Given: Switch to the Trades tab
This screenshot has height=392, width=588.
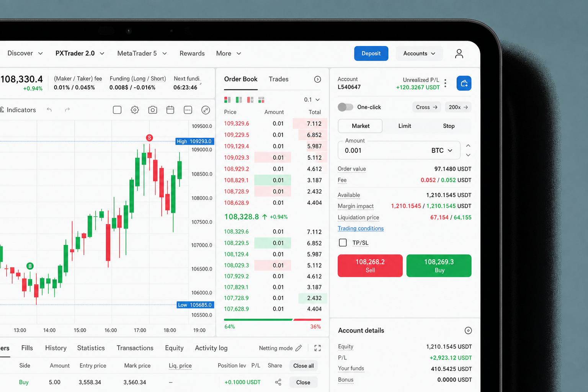Looking at the screenshot, I should click(x=279, y=79).
